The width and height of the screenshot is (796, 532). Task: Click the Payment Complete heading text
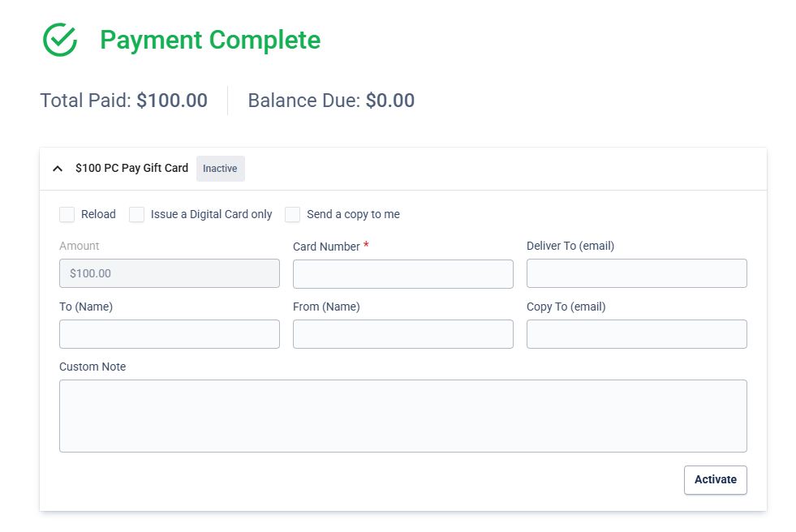point(210,40)
